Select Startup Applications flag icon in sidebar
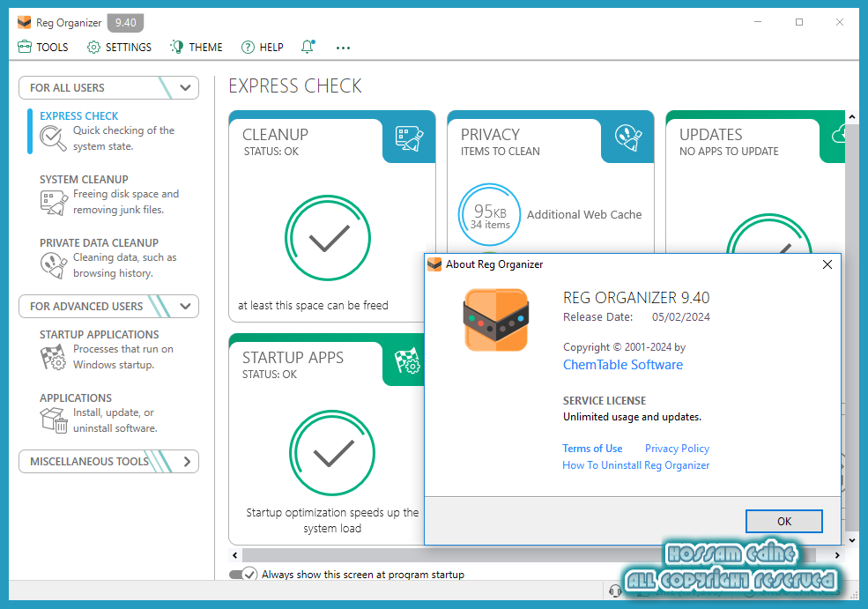Viewport: 868px width, 609px height. [53, 357]
